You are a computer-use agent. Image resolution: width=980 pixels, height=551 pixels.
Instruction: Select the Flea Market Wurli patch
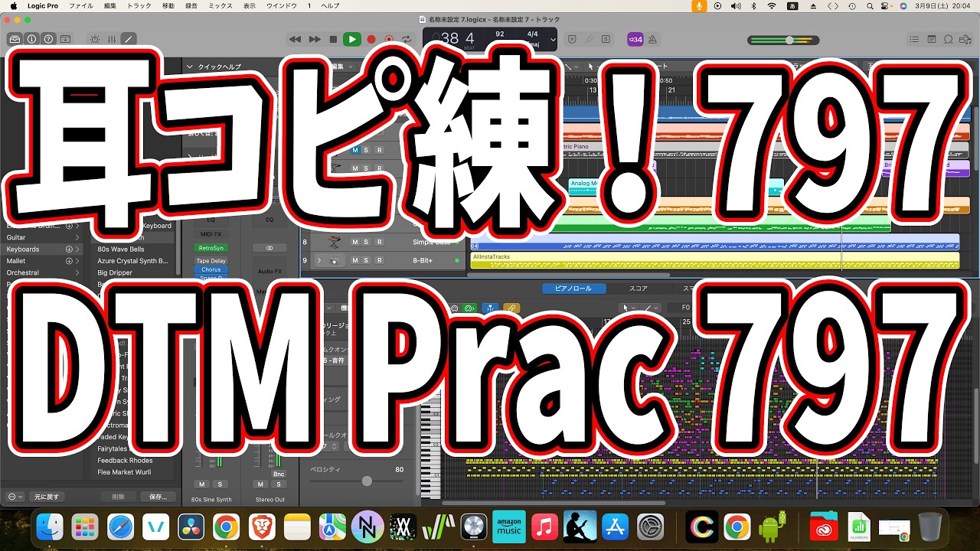pos(124,472)
